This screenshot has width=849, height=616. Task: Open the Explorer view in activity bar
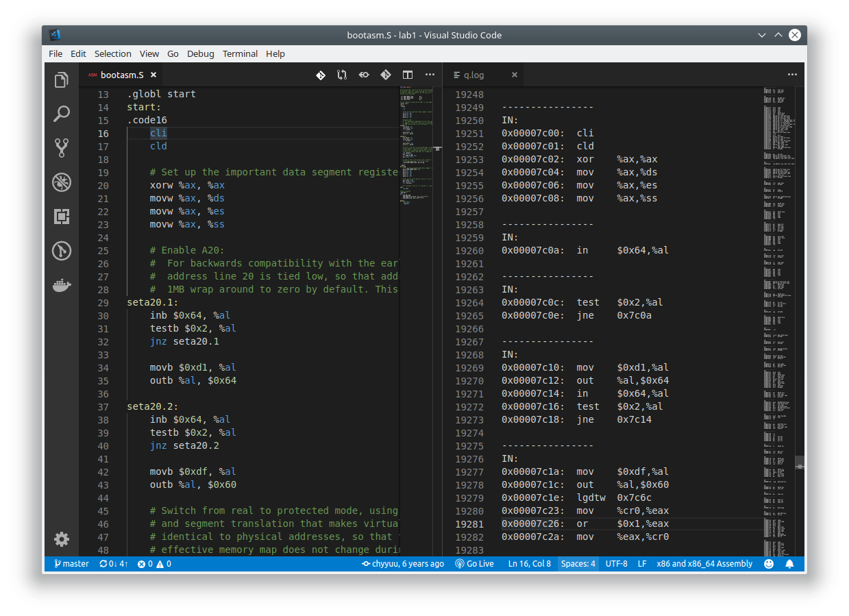tap(62, 80)
